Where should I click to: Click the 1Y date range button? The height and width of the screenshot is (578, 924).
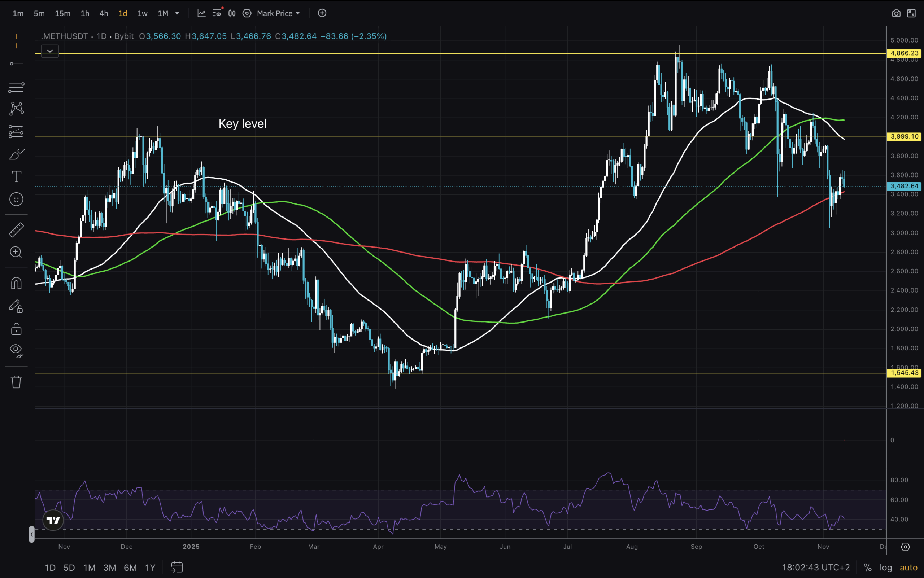click(x=150, y=568)
